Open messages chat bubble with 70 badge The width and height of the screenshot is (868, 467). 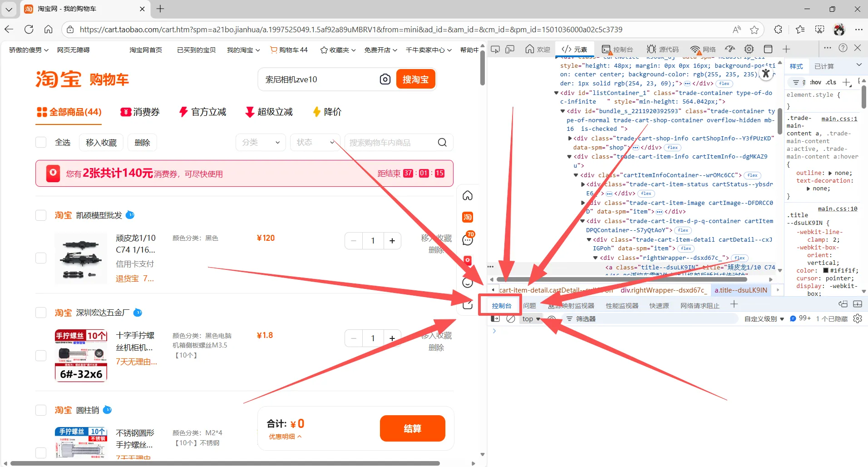tap(468, 239)
